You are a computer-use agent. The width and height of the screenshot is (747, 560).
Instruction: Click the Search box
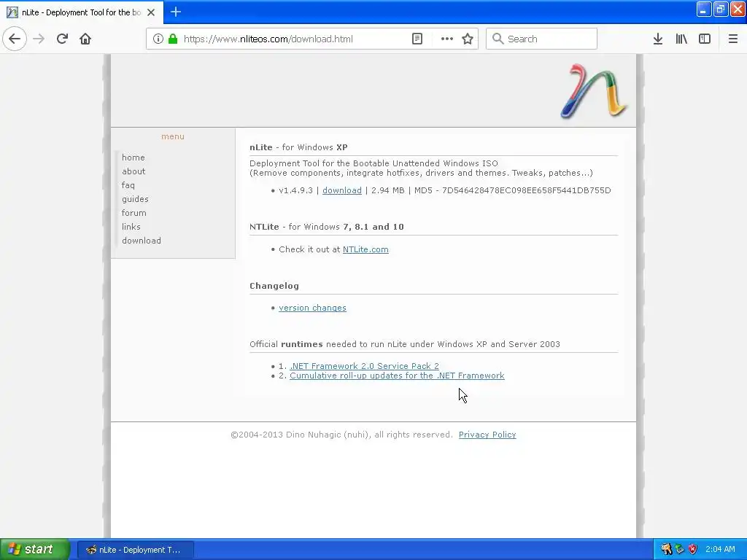[x=542, y=39]
